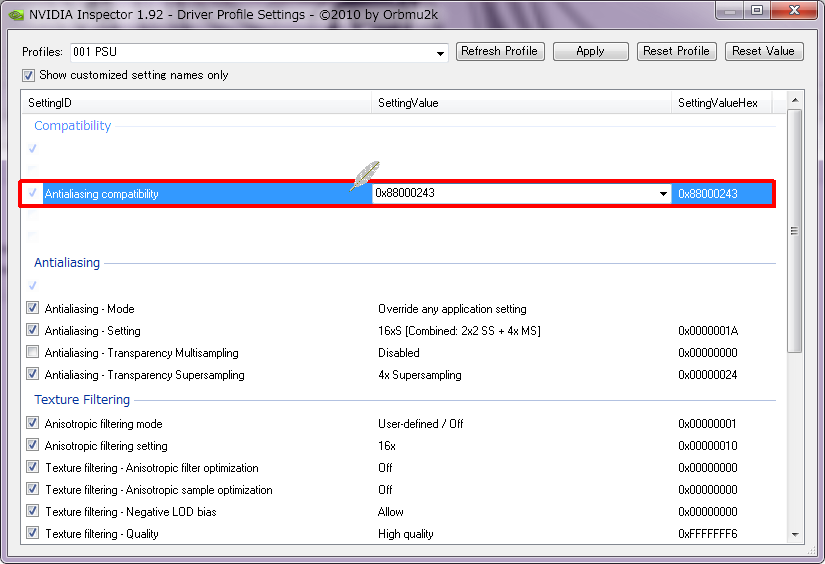This screenshot has height=564, width=825.
Task: Click hex value 0x00000010
Action: click(708, 446)
